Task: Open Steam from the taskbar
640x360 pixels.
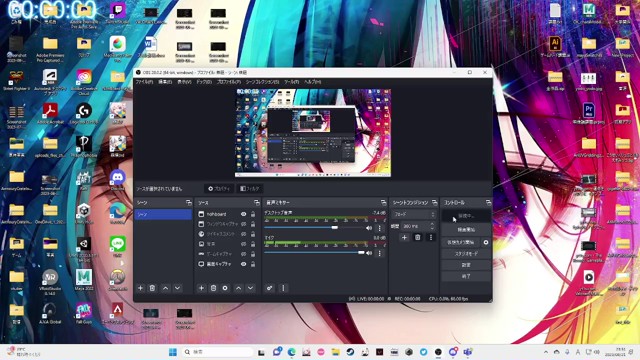Action: [350, 352]
